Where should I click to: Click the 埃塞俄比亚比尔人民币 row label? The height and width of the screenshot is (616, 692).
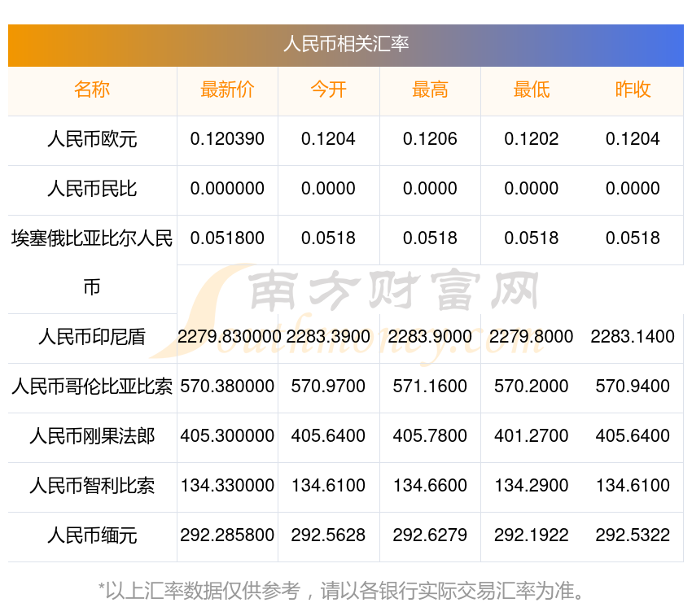92,263
